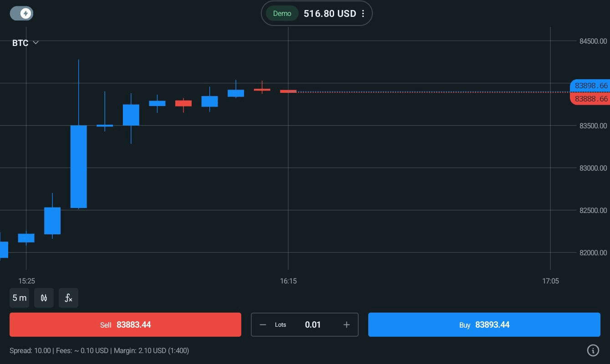Click the spread, fees and margin line
This screenshot has width=610, height=364.
[x=99, y=350]
